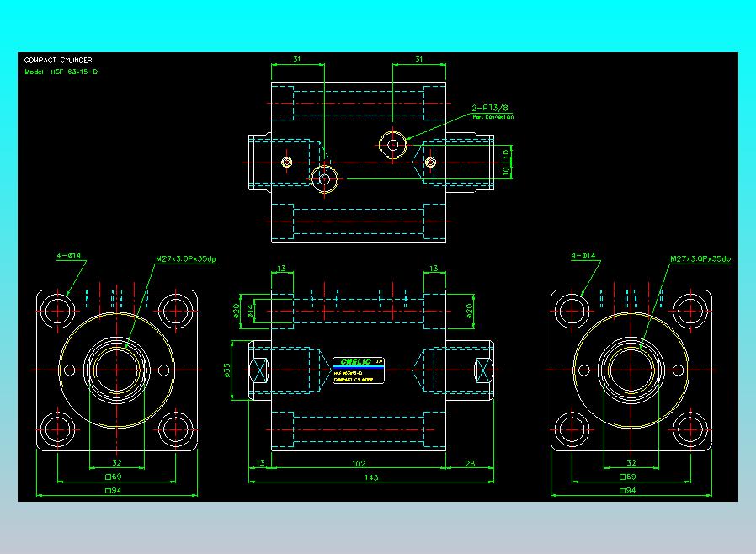Click the "2-PT3/8" port callout

[489, 108]
